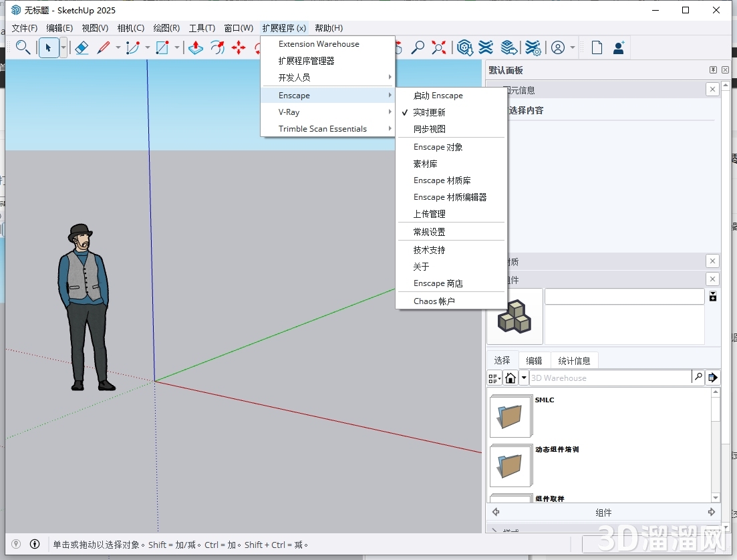Click the add person collaborator icon
Screen dimensions: 737x560
click(x=619, y=47)
